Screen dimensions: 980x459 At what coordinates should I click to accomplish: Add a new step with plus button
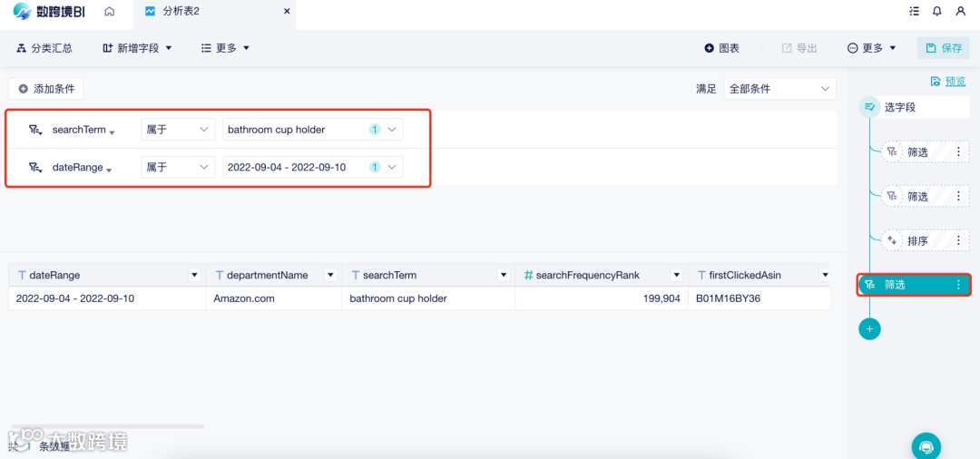pos(869,328)
